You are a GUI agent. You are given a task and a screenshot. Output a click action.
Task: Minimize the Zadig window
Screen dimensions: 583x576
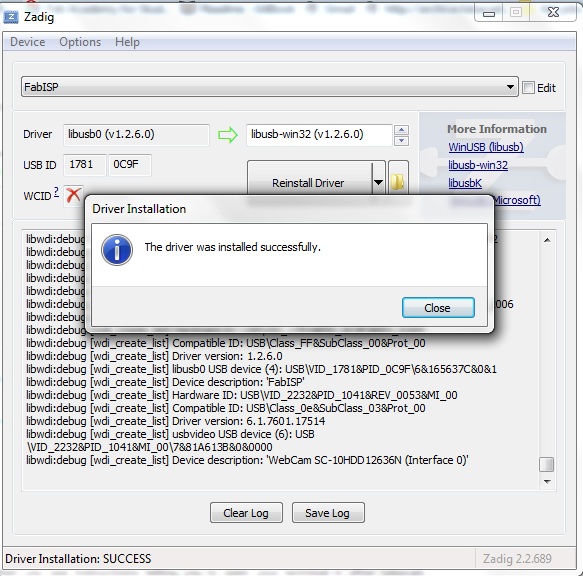[489, 13]
